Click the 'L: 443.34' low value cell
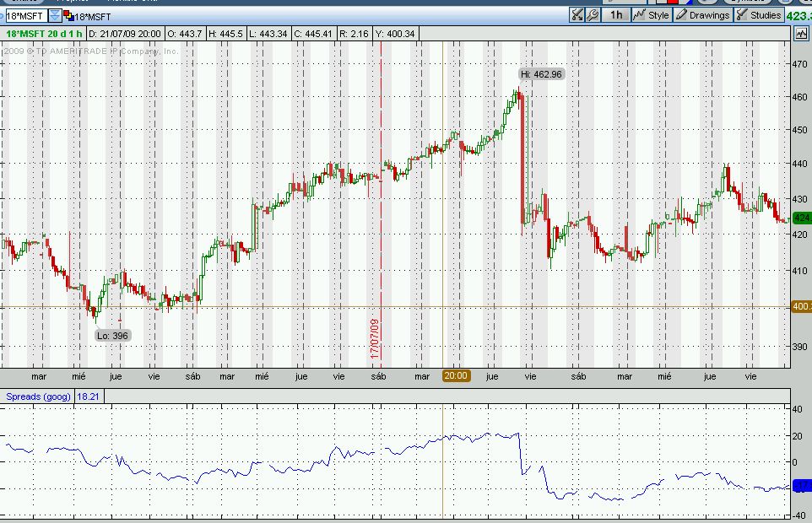The image size is (812, 523). [268, 34]
